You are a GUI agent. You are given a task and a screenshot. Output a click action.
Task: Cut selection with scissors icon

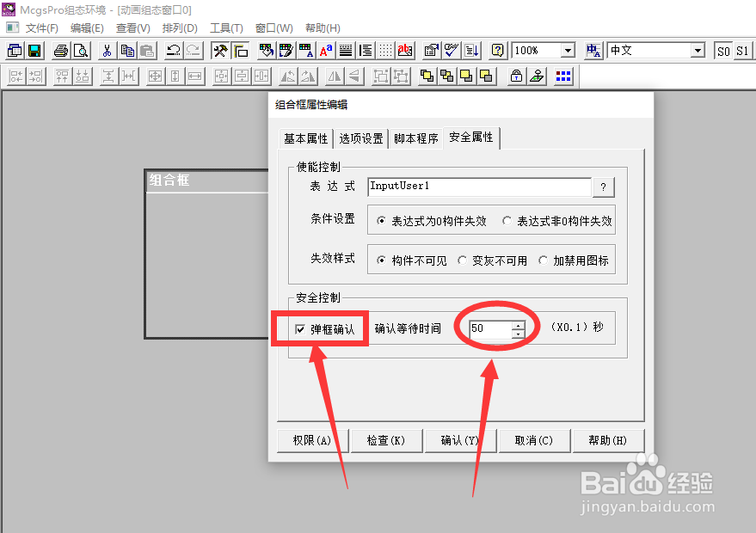coord(107,51)
